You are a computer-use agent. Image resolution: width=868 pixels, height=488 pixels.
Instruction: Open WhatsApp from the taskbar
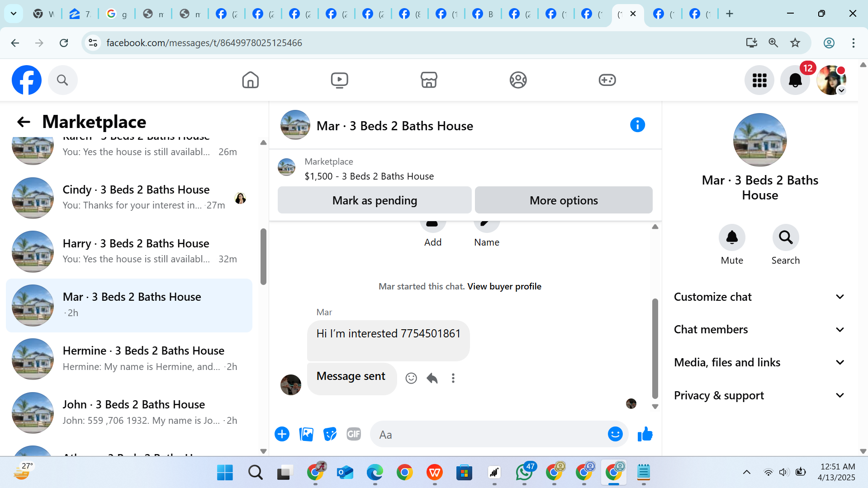click(x=524, y=473)
